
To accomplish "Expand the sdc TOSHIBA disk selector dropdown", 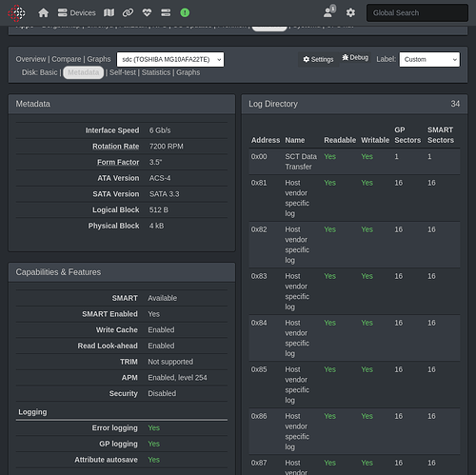I will (170, 60).
